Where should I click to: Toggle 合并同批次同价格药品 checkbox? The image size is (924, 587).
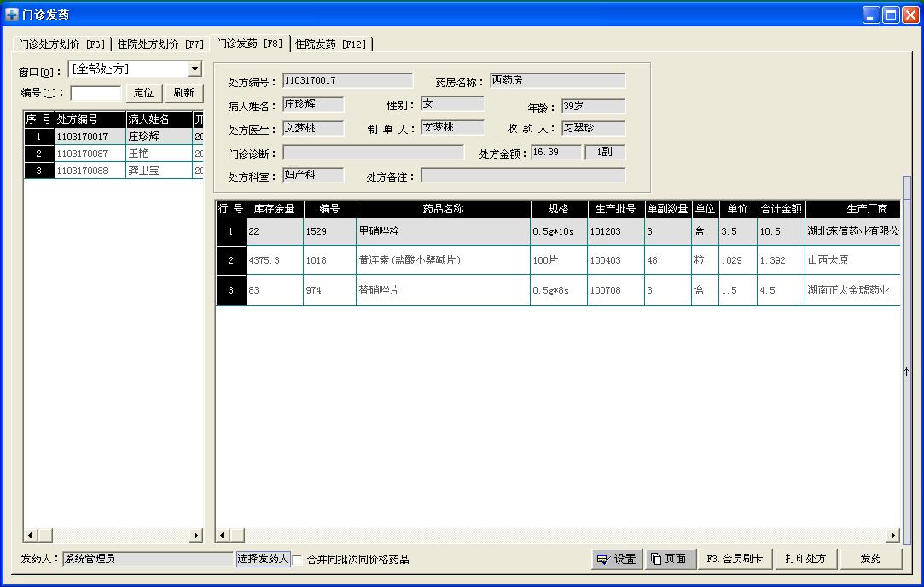[x=298, y=560]
